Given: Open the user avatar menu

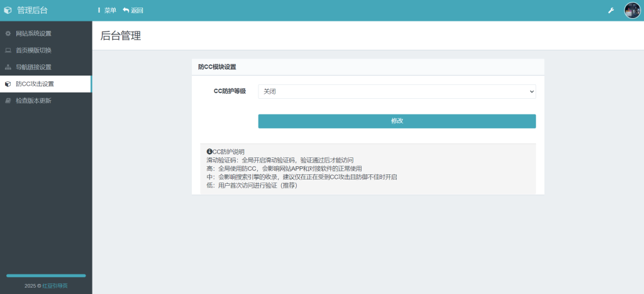Looking at the screenshot, I should 632,11.
